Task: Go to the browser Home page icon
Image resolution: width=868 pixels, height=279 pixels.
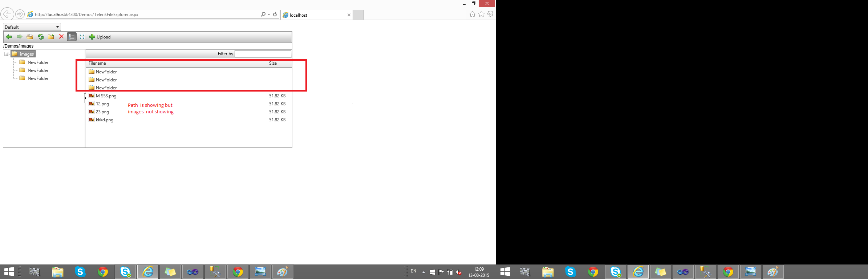Action: 472,14
